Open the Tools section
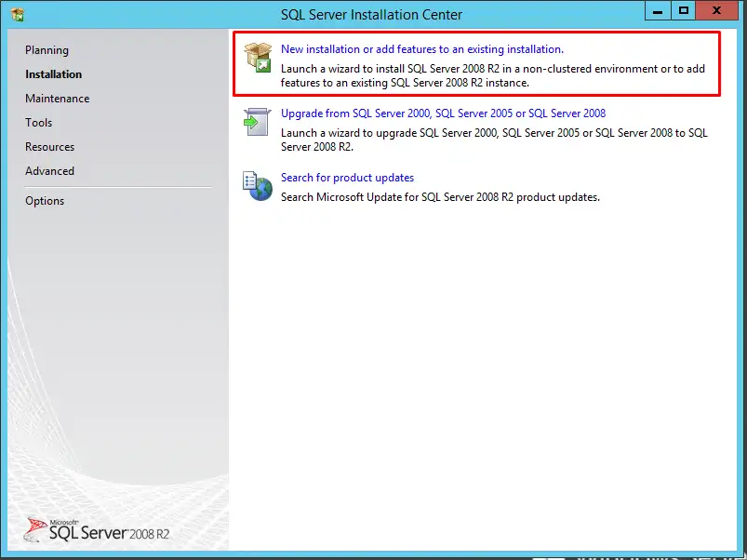 38,123
